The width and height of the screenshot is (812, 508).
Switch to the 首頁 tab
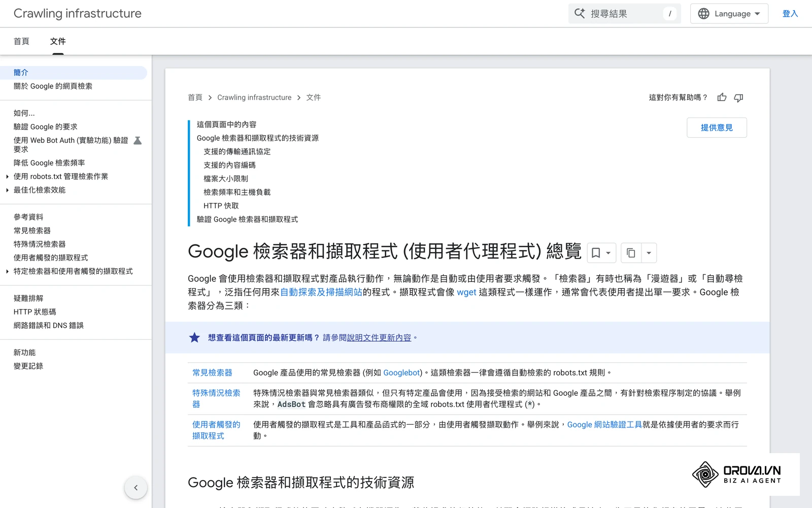click(x=21, y=41)
